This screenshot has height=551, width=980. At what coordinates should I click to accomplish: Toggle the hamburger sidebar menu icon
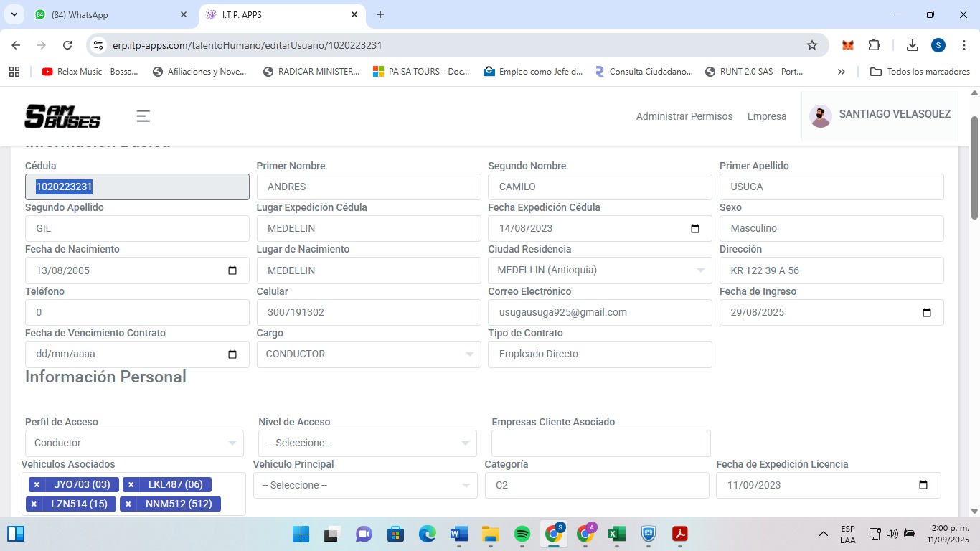coord(143,116)
